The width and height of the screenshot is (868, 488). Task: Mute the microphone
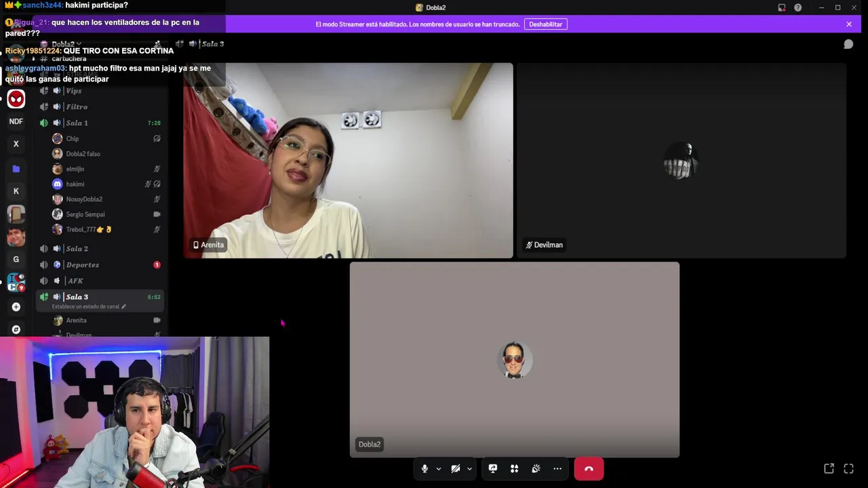point(425,468)
